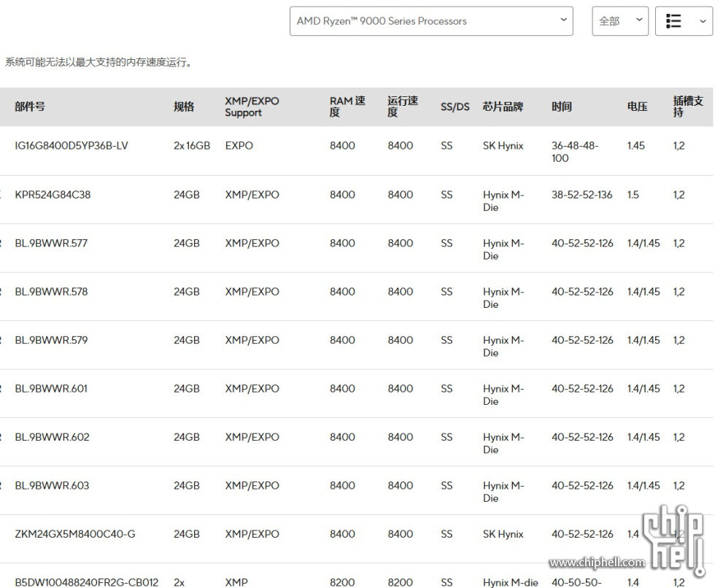Screen dimensions: 715x588
Task: Click the 芯片品牌 column header
Action: point(503,107)
